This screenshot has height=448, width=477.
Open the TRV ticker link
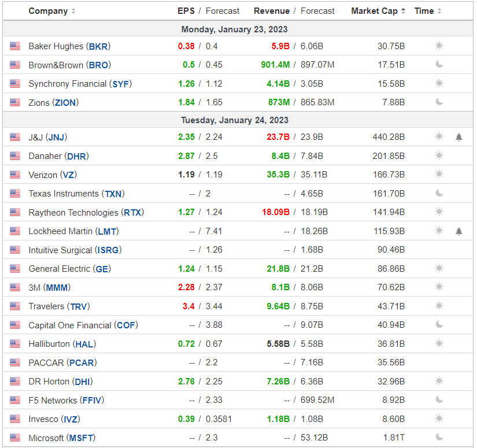[x=79, y=306]
